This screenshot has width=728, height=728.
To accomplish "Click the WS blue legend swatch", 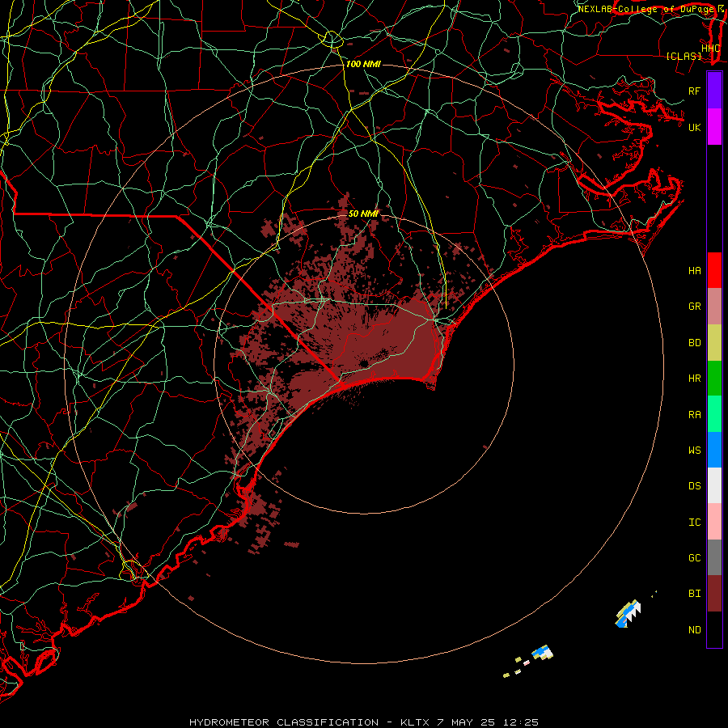I will click(x=714, y=450).
